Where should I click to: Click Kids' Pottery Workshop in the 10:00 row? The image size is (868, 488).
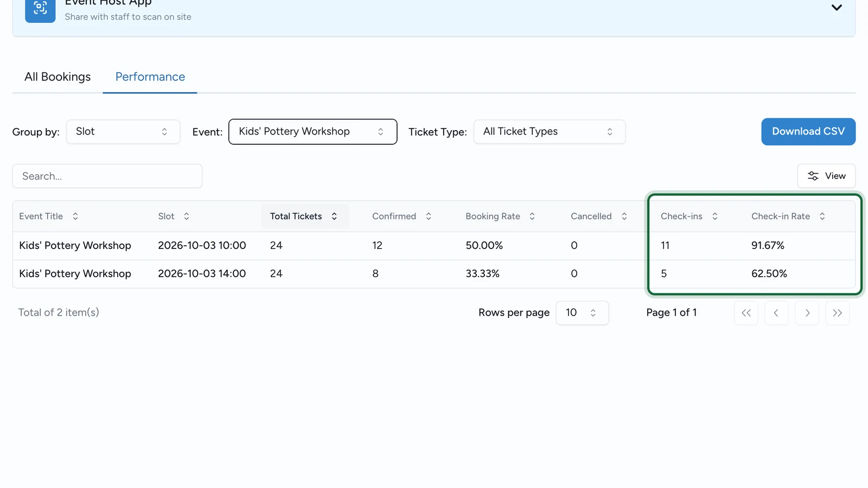[75, 246]
